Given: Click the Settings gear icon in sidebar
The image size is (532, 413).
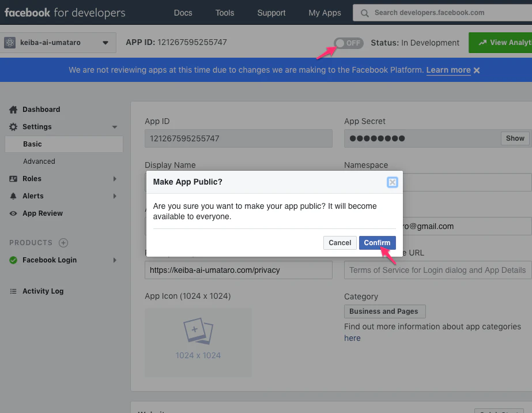Looking at the screenshot, I should (13, 127).
